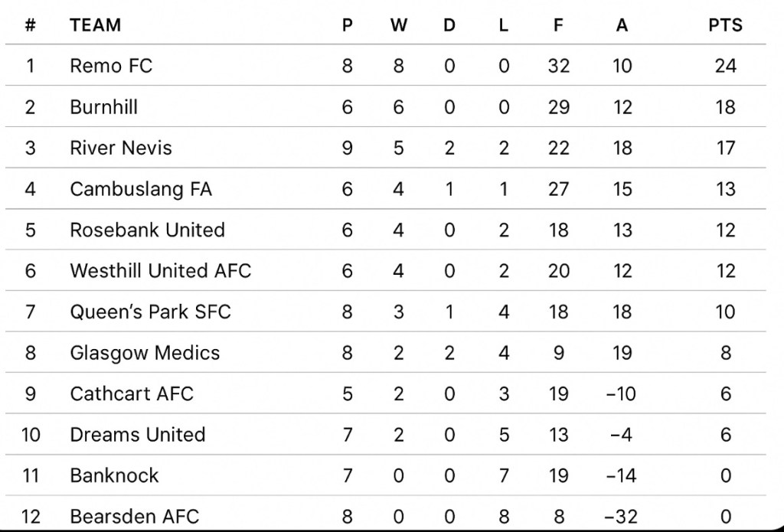
Task: Click the TEAM column header
Action: [x=96, y=25]
